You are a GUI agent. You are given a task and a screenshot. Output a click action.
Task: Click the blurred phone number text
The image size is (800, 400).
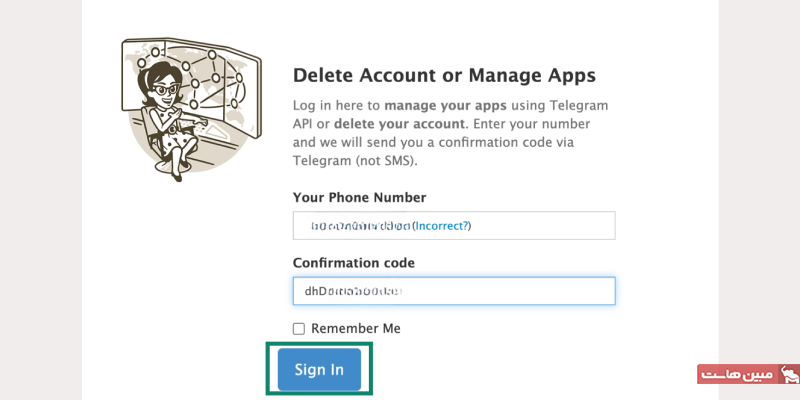pyautogui.click(x=361, y=226)
